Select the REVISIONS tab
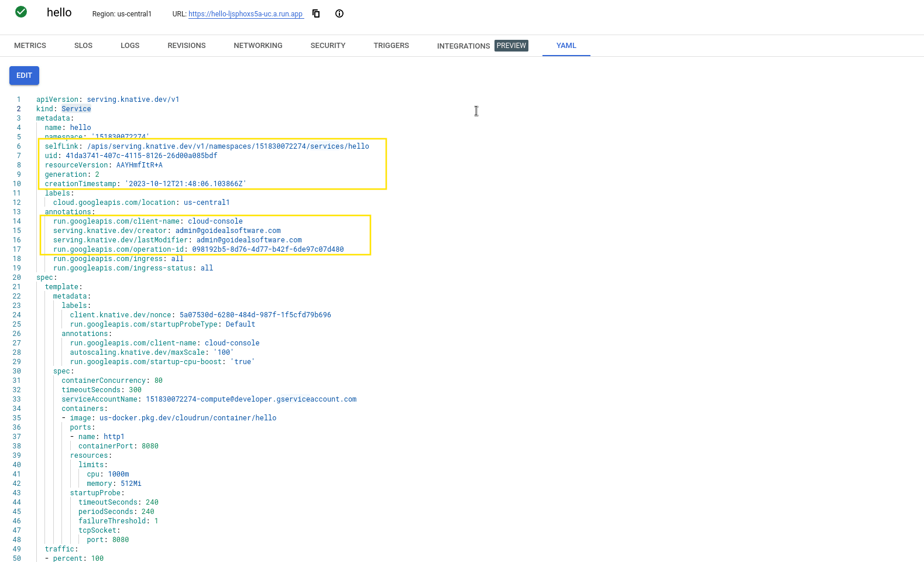This screenshot has height=562, width=924. pos(187,46)
